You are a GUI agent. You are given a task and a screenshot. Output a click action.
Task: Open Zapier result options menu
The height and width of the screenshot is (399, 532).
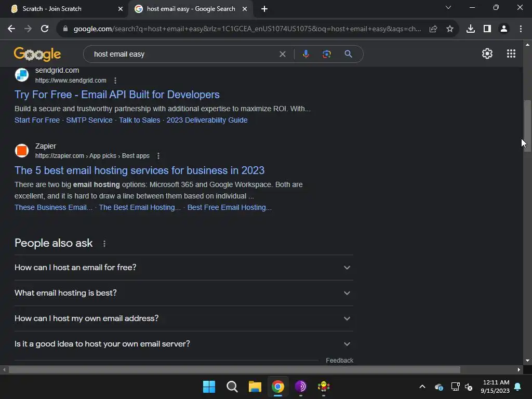[158, 156]
